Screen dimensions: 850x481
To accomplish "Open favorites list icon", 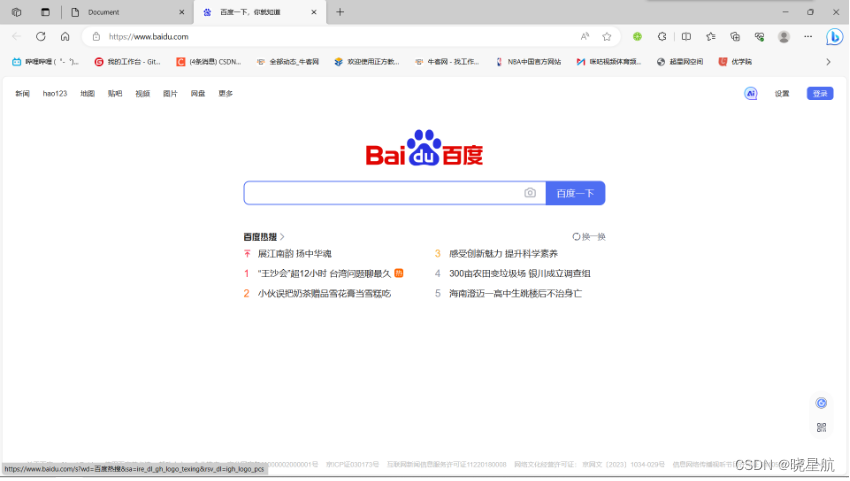I will [x=711, y=36].
